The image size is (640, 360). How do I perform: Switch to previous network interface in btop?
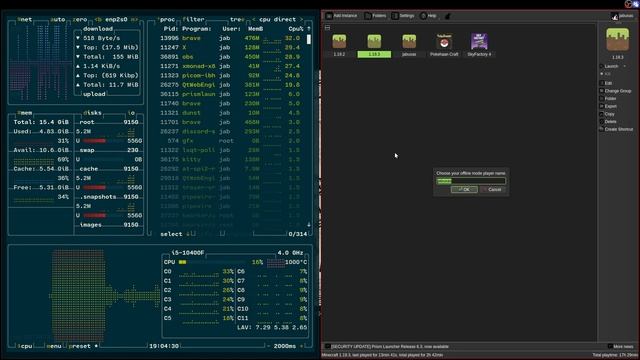pos(98,19)
